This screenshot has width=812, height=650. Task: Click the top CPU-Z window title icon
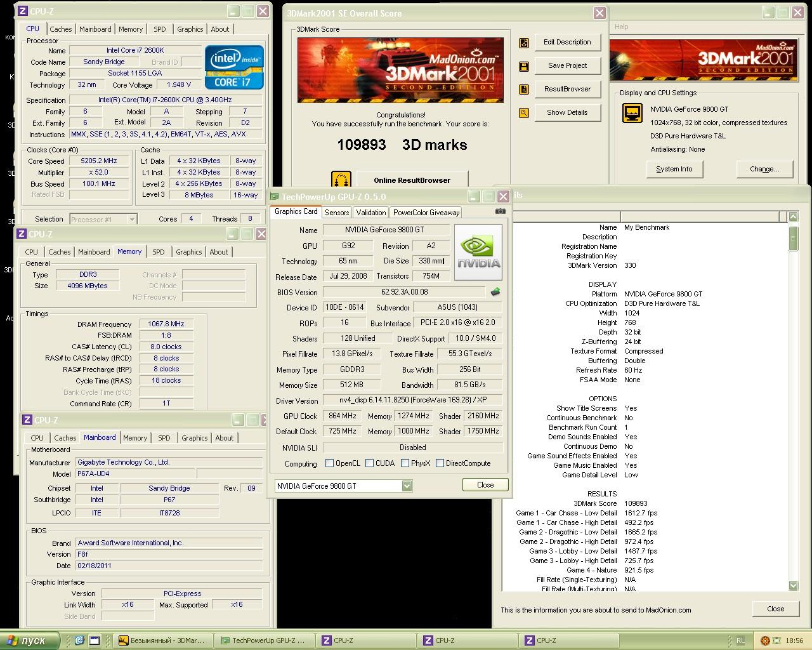(22, 11)
